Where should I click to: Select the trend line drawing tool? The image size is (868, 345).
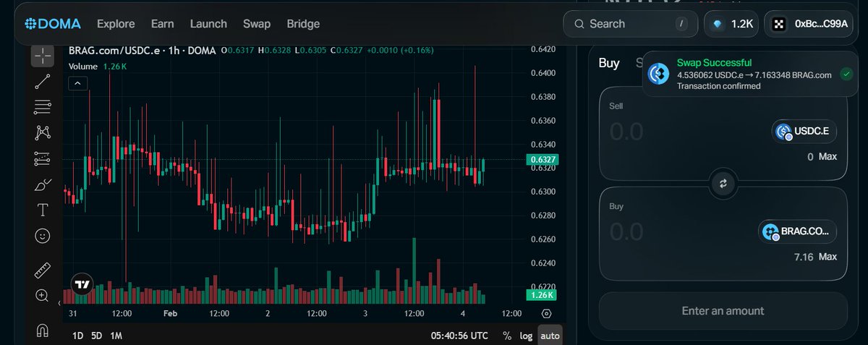pos(43,81)
